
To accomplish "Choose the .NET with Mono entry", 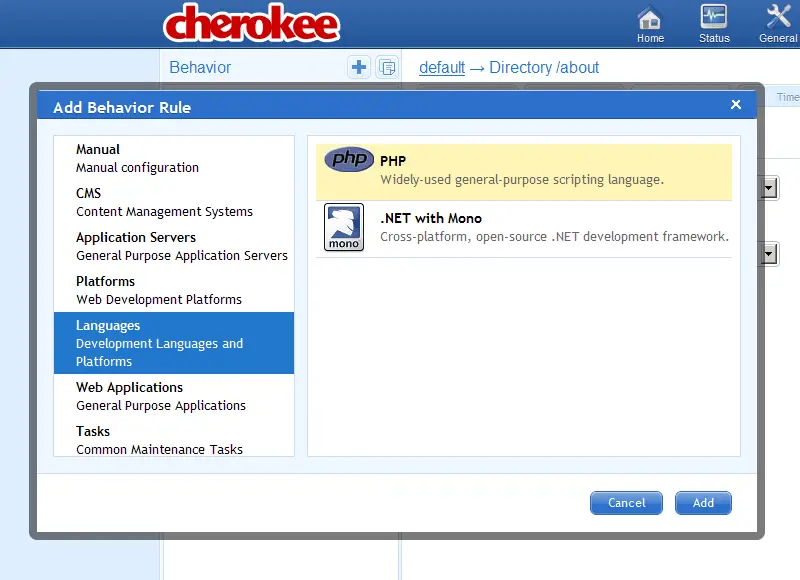I will [x=523, y=229].
